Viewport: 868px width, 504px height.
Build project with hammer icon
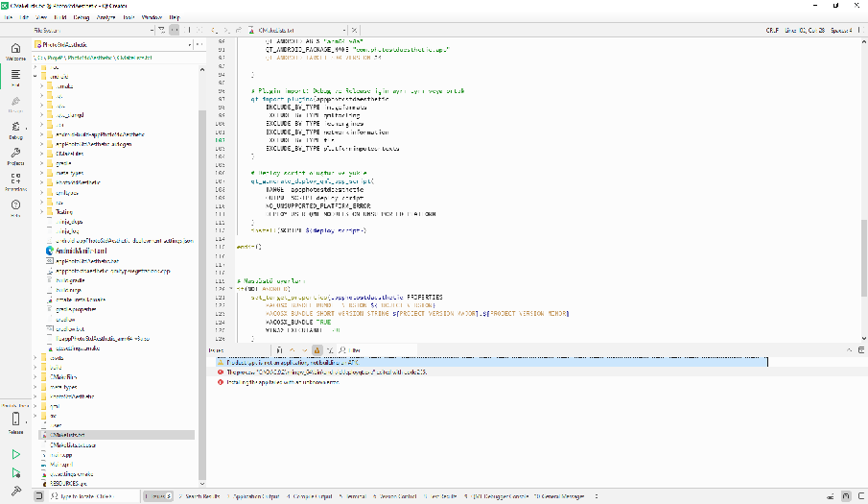[x=15, y=491]
